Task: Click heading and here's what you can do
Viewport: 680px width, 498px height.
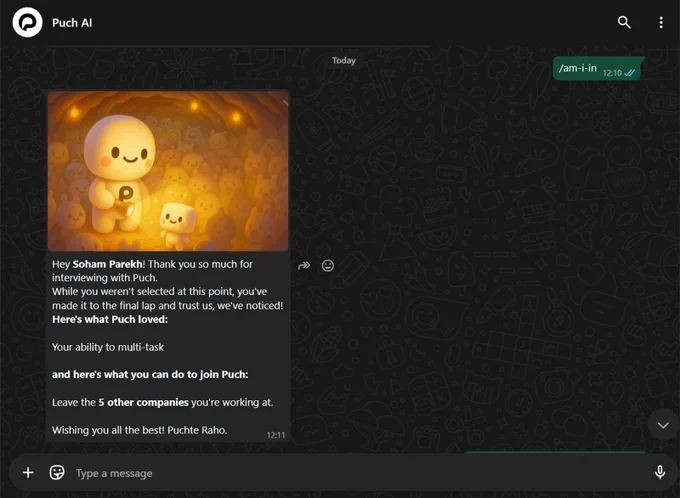Action: [x=150, y=374]
